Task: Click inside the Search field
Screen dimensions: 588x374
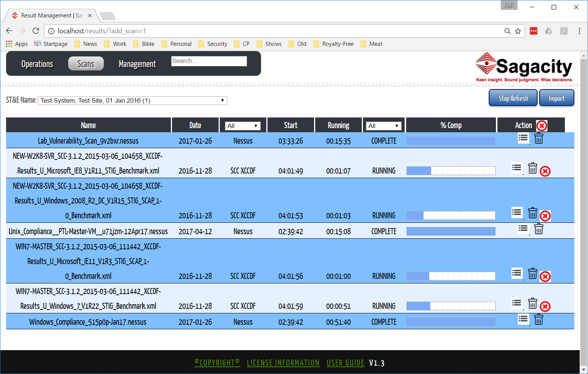Action: click(x=209, y=61)
